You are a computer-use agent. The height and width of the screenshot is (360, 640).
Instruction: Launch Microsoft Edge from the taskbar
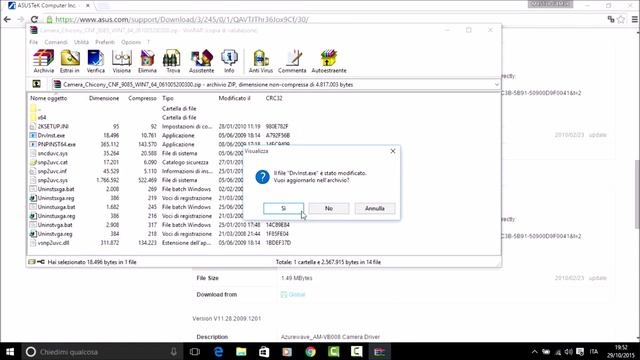218,351
